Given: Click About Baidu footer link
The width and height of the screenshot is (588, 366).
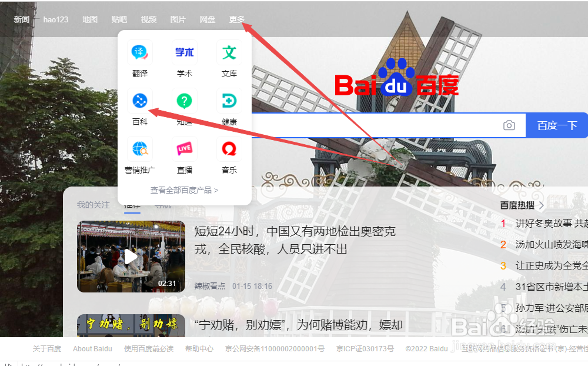Looking at the screenshot, I should point(93,349).
